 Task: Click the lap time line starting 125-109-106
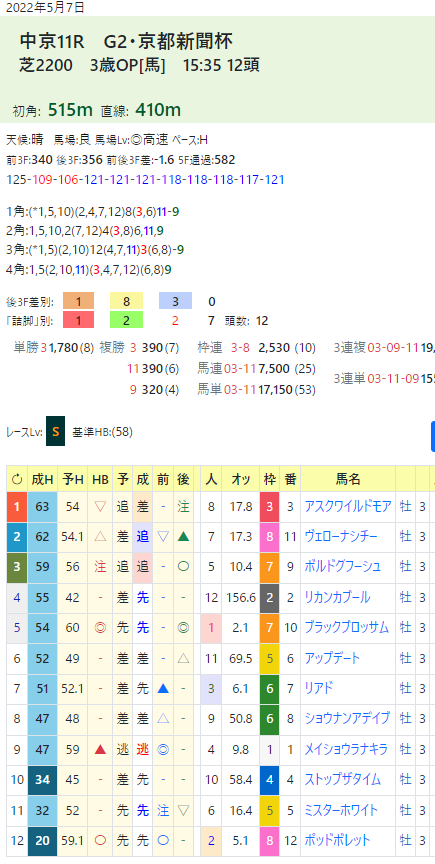[x=145, y=180]
